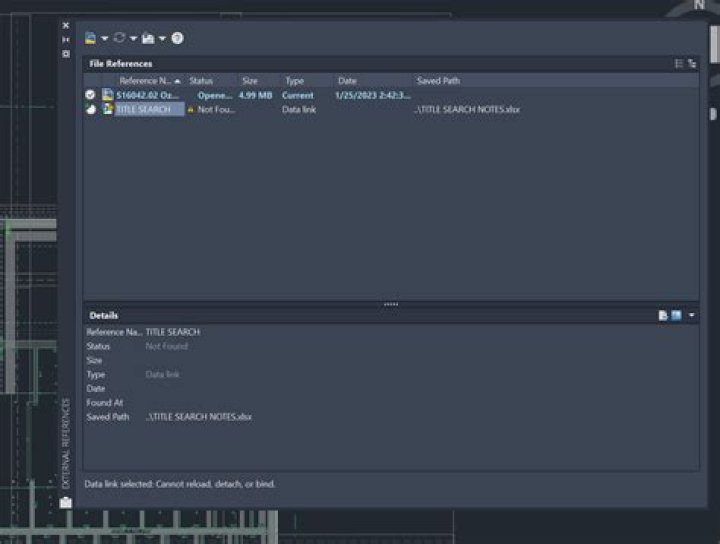Click the Change Path icon

[x=148, y=38]
